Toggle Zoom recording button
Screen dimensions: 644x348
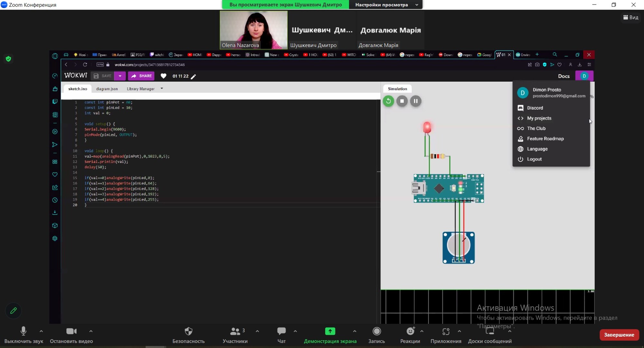click(376, 331)
